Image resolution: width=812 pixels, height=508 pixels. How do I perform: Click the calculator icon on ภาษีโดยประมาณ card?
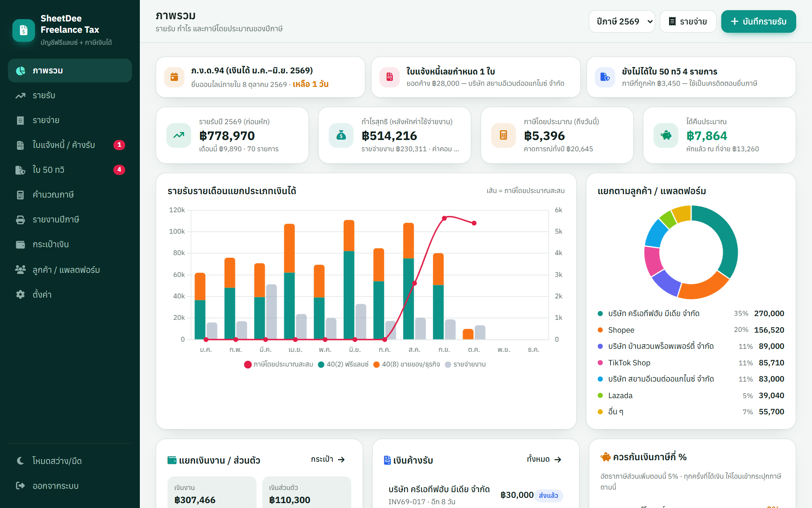coord(503,135)
